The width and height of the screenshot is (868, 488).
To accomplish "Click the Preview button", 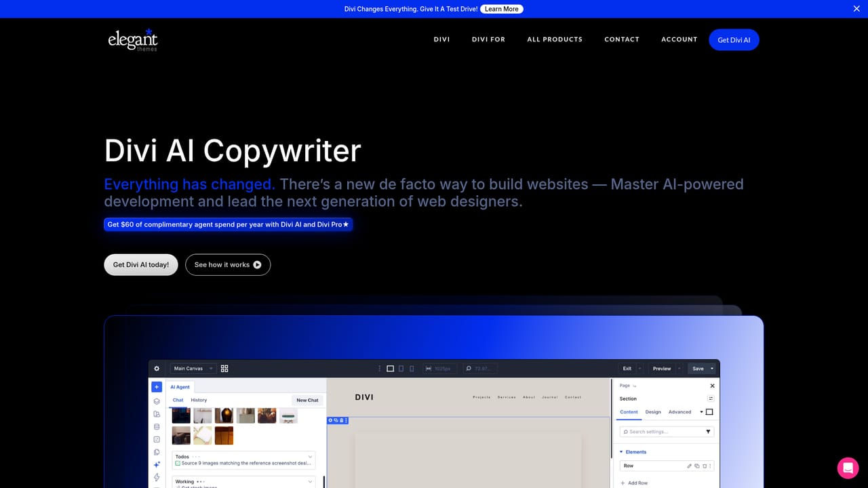I will (662, 369).
